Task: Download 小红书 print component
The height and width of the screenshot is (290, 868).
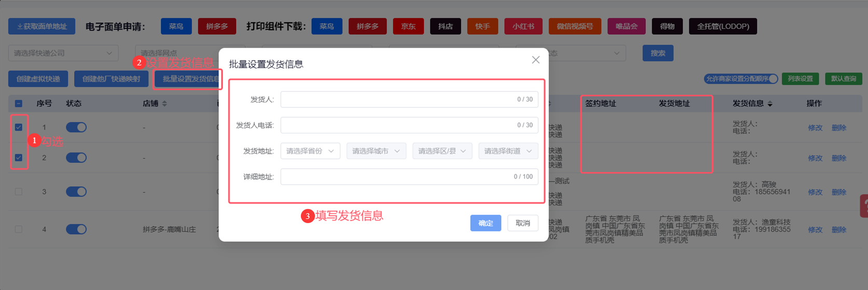Action: tap(523, 26)
